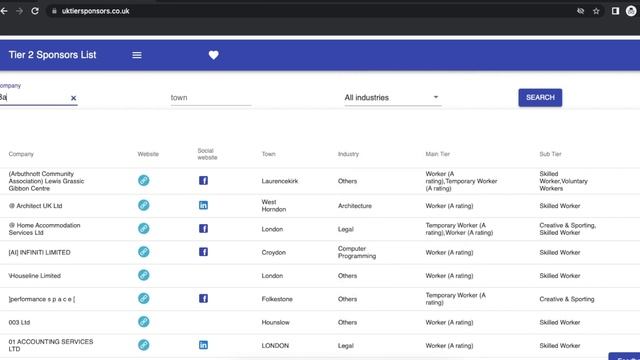The height and width of the screenshot is (360, 640).
Task: Click the Tier 2 Sponsors List title
Action: tap(52, 55)
